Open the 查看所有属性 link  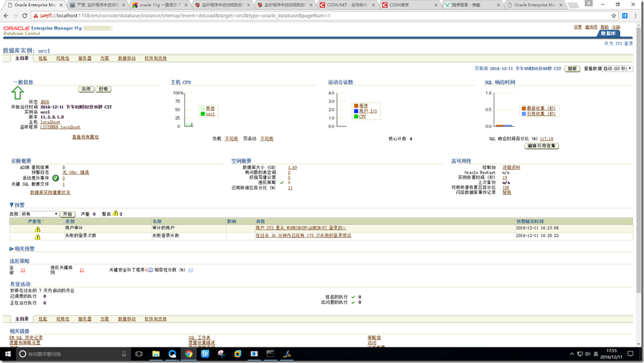point(85,137)
